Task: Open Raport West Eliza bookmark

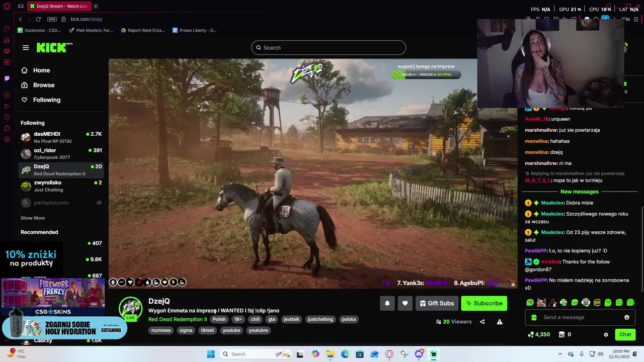Action: [142, 30]
